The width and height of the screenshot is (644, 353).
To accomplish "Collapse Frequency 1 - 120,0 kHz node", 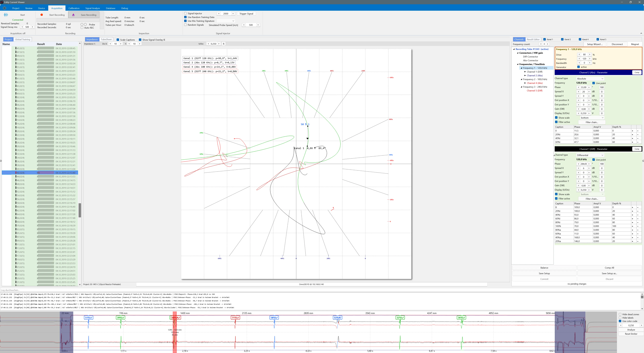I will point(521,68).
